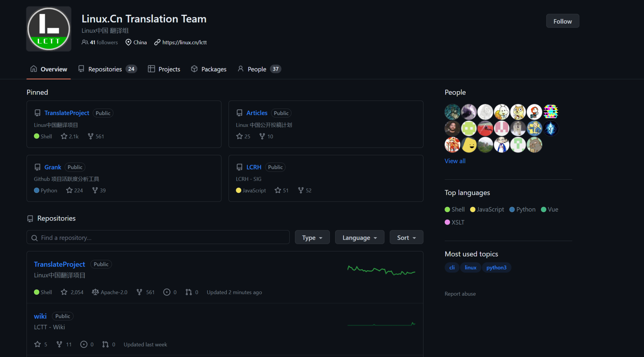Click the View all people link

[x=455, y=161]
